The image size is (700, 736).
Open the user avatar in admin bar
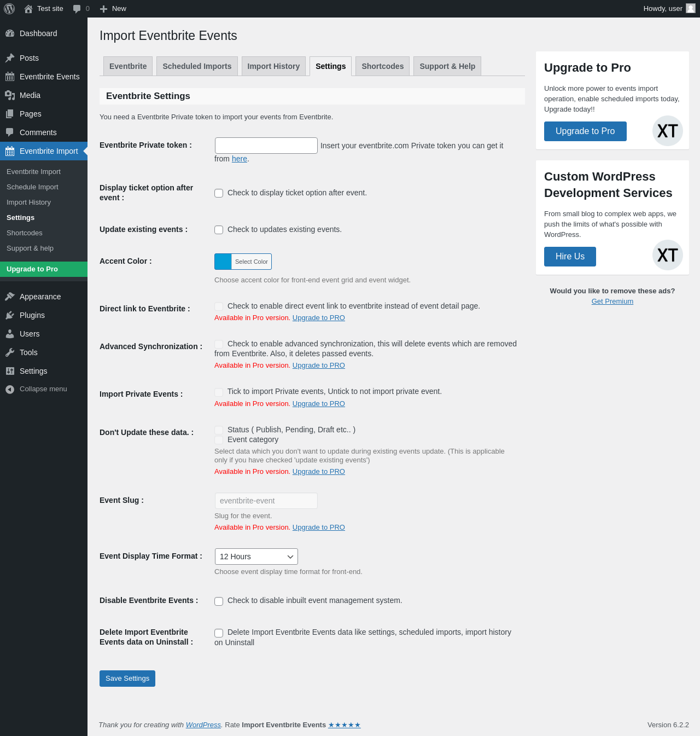click(x=691, y=8)
